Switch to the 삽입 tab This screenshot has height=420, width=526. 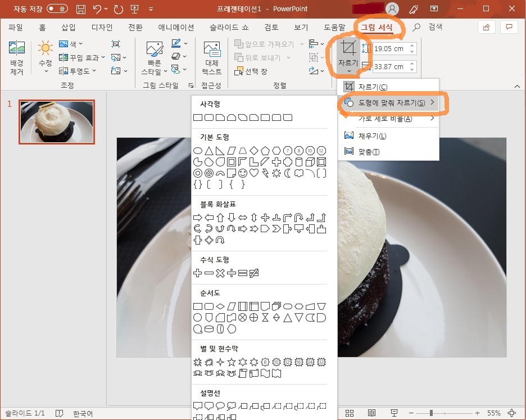[69, 27]
